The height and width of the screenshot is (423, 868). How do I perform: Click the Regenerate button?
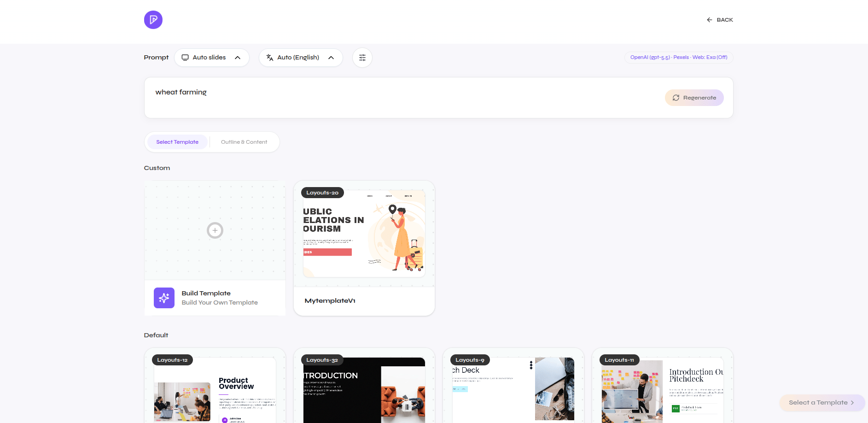point(694,98)
